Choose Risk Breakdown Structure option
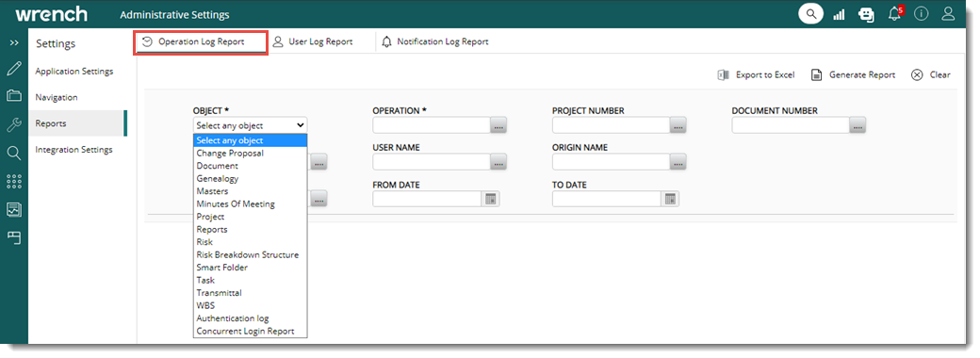980x358 pixels. 250,255
